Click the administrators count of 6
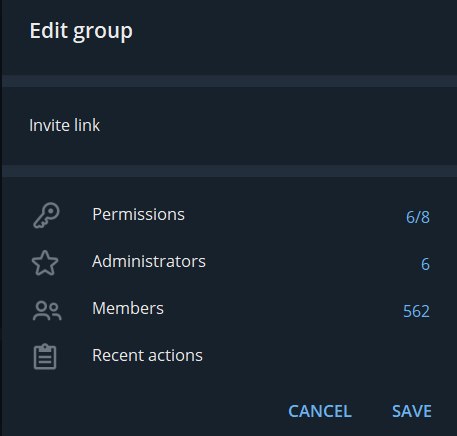 point(425,264)
